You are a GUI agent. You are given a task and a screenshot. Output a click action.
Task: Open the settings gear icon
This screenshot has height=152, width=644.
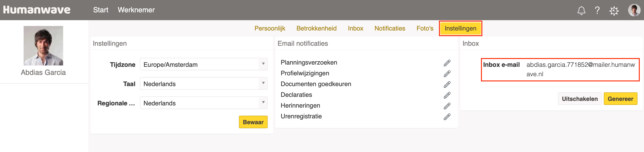coord(614,11)
